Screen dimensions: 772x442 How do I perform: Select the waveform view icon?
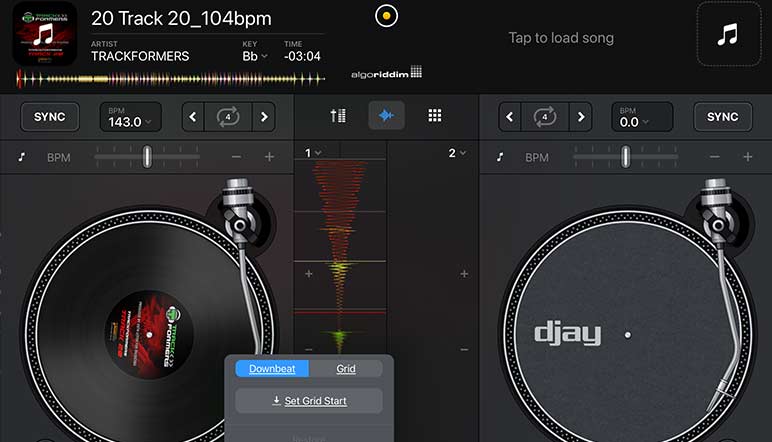pos(386,116)
